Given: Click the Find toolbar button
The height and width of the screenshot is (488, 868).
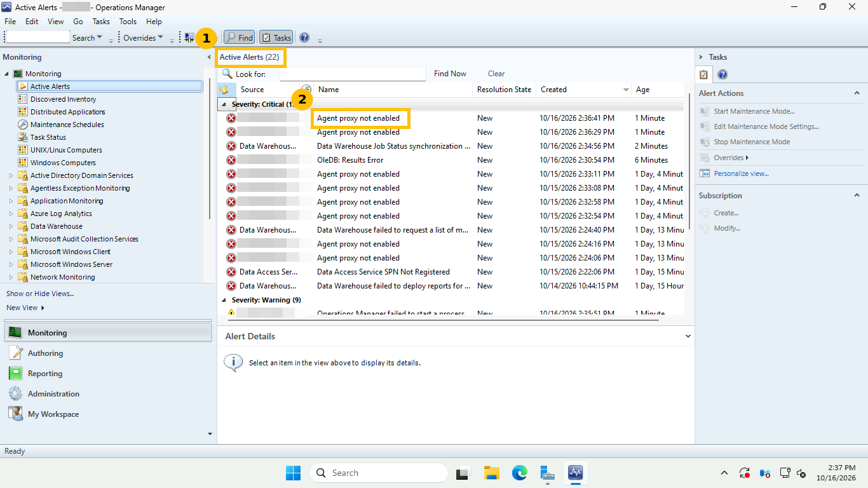Looking at the screenshot, I should (x=240, y=38).
